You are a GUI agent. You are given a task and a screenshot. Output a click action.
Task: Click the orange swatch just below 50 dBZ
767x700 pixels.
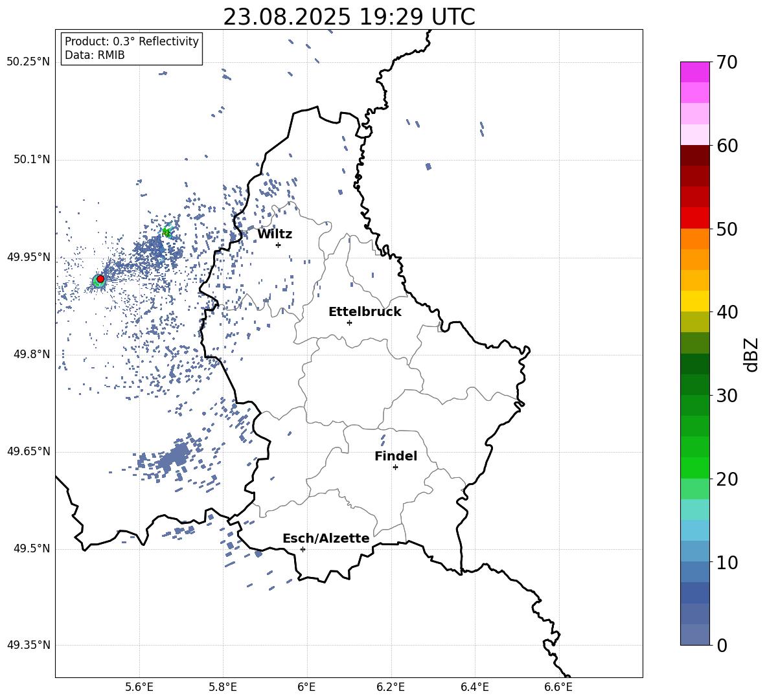(694, 239)
